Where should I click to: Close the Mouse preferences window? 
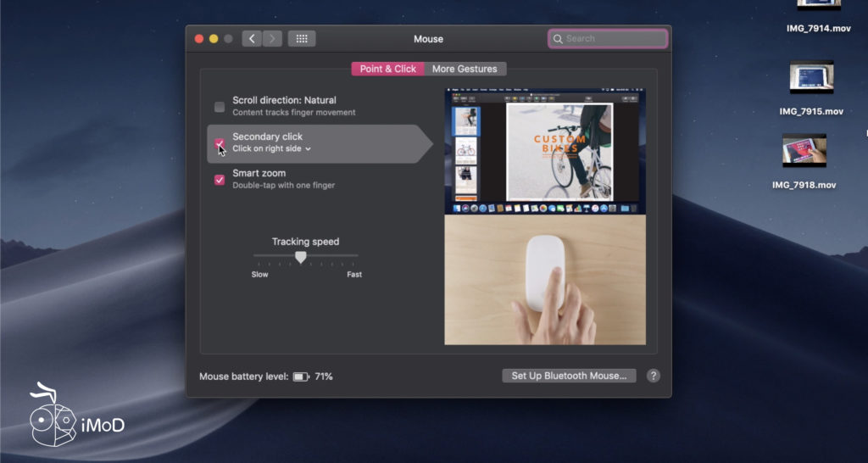199,39
